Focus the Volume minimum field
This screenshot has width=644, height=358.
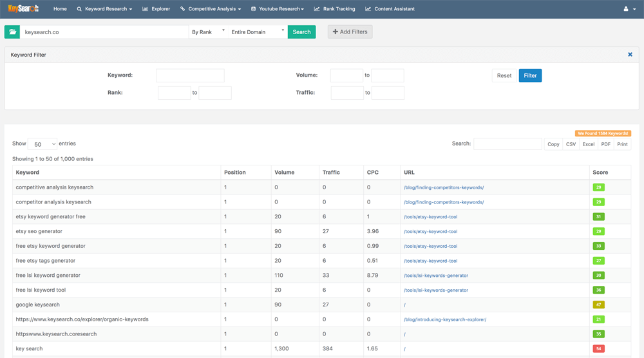point(346,75)
